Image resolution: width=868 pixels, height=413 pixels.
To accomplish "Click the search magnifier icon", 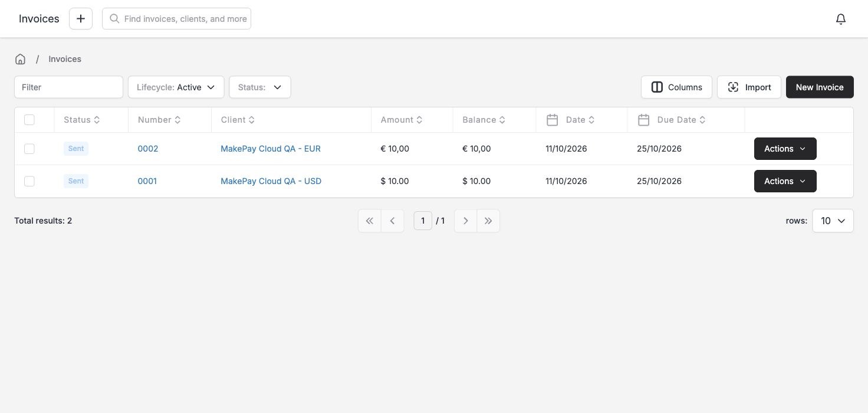I will point(114,19).
